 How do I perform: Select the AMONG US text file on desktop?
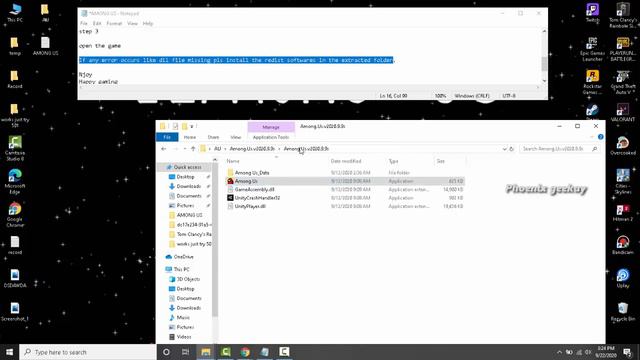(x=45, y=46)
